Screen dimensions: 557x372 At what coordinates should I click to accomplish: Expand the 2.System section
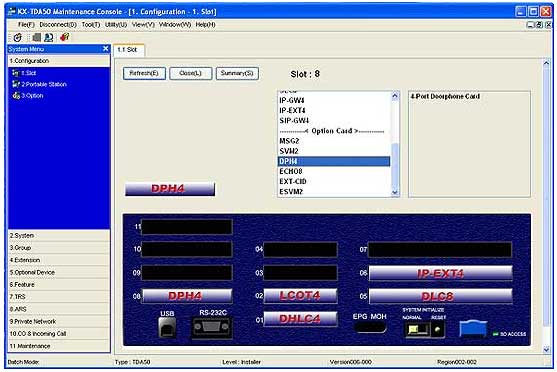tap(59, 236)
